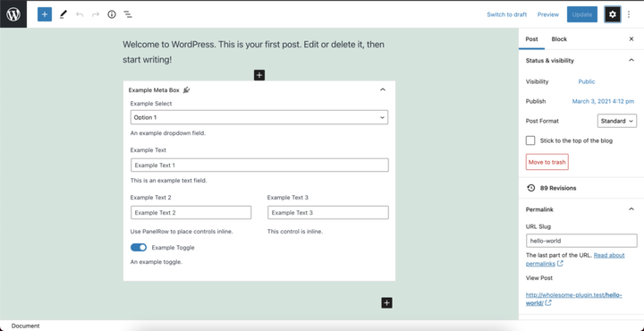Click the Update button
644x331 pixels.
pyautogui.click(x=582, y=14)
